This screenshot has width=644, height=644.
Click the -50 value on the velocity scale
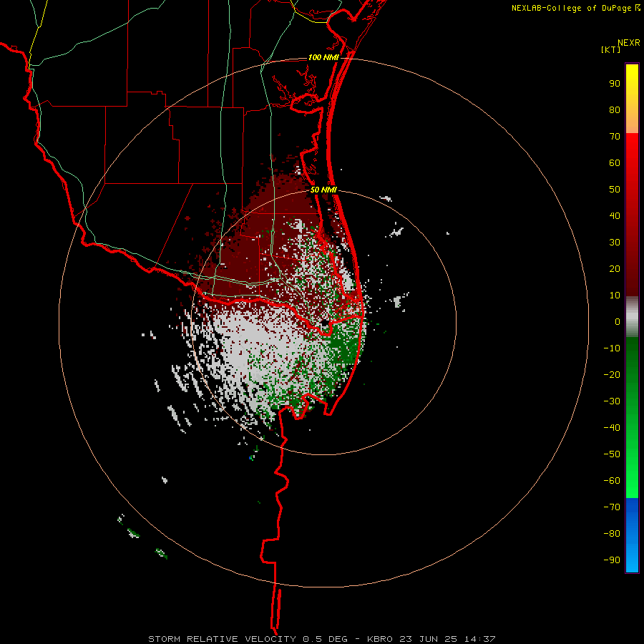[x=612, y=454]
